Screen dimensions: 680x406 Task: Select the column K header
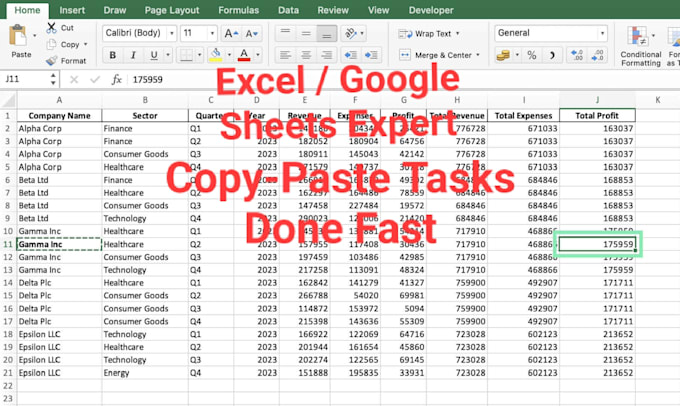click(x=657, y=100)
